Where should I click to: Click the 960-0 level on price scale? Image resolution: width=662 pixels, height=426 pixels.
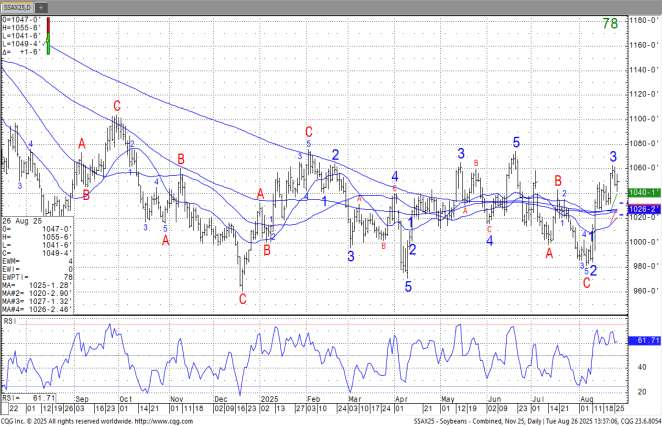642,291
